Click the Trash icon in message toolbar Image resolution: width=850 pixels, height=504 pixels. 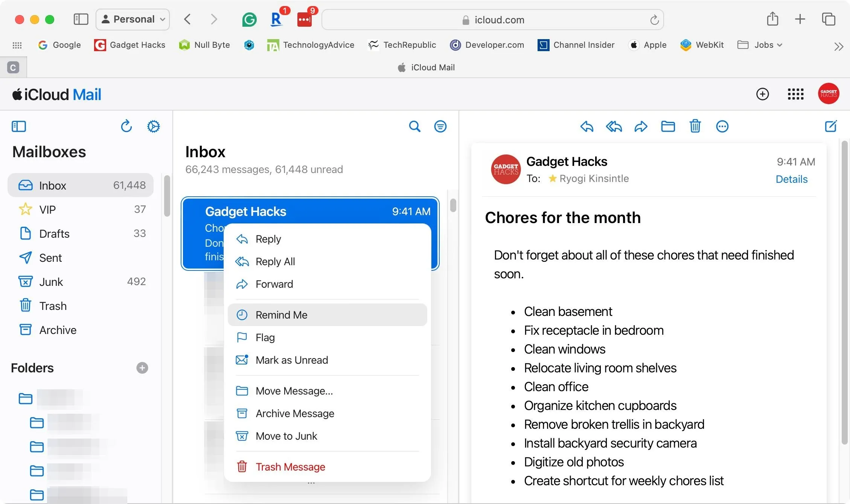pos(695,126)
